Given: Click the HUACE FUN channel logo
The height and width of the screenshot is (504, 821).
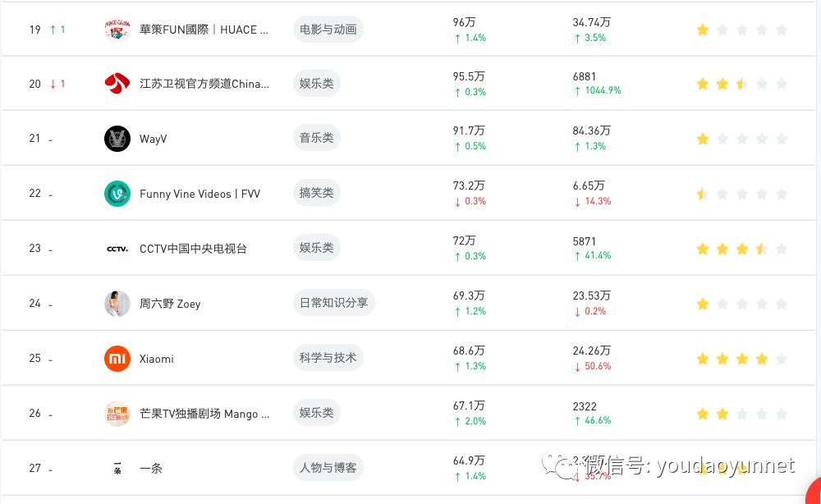Looking at the screenshot, I should [117, 30].
